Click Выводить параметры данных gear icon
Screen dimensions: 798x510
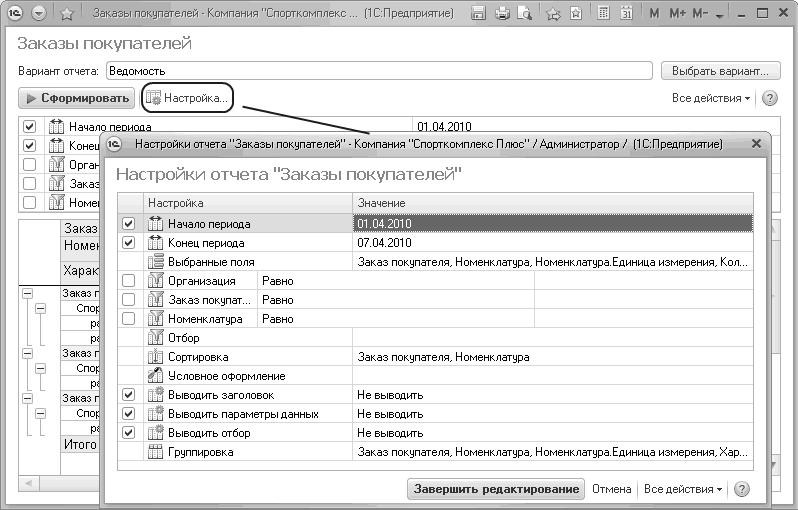point(155,413)
